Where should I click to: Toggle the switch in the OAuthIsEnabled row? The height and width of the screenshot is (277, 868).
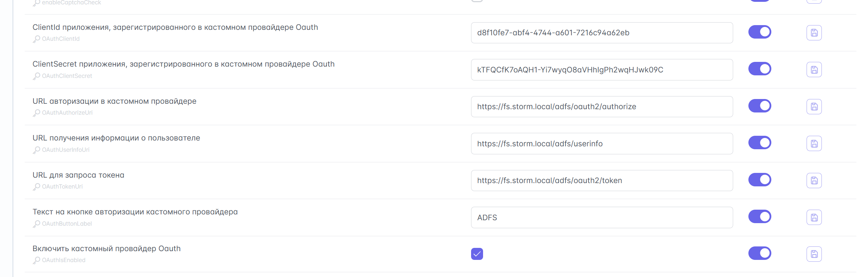(x=759, y=253)
